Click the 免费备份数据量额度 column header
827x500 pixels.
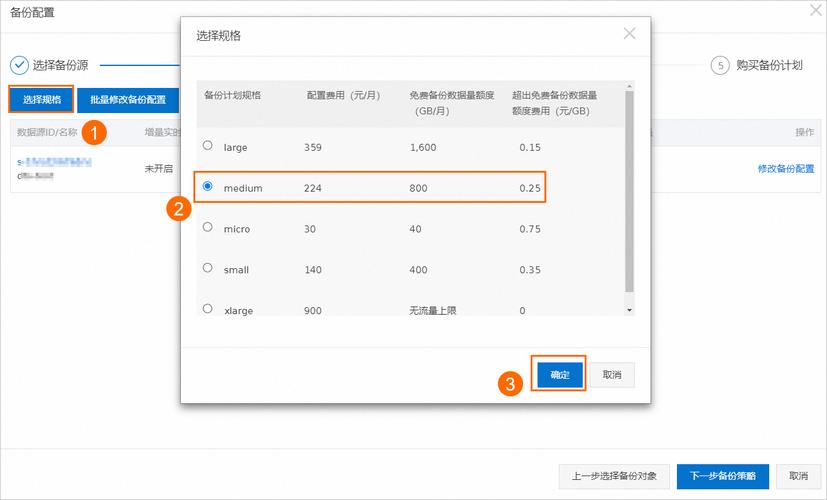tap(451, 103)
